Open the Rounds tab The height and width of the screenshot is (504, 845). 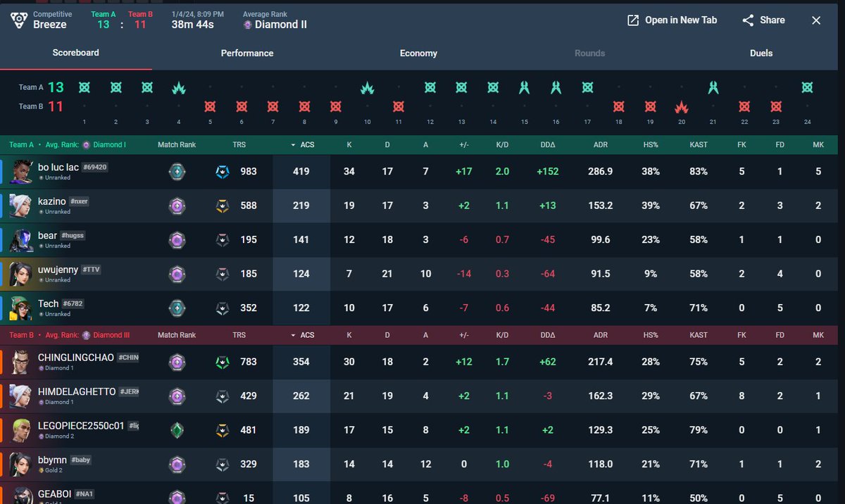[589, 53]
